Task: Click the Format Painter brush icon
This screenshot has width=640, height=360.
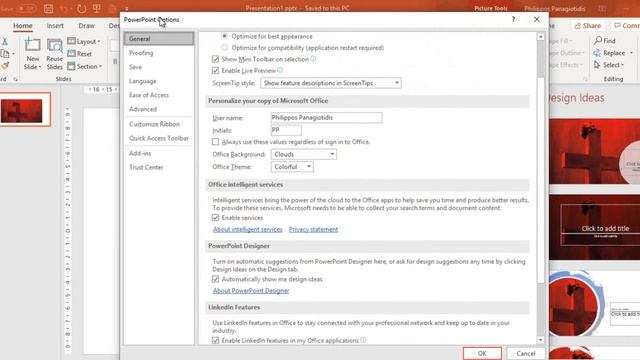Action: click(4, 66)
